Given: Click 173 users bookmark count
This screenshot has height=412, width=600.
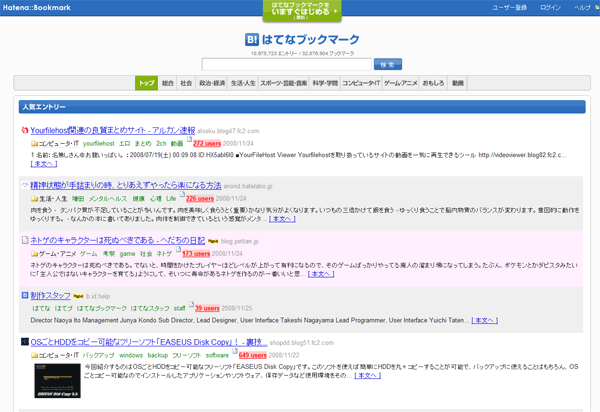Looking at the screenshot, I should [x=196, y=254].
